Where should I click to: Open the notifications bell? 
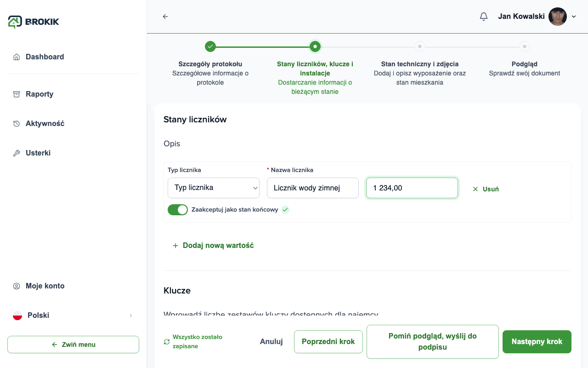click(483, 17)
